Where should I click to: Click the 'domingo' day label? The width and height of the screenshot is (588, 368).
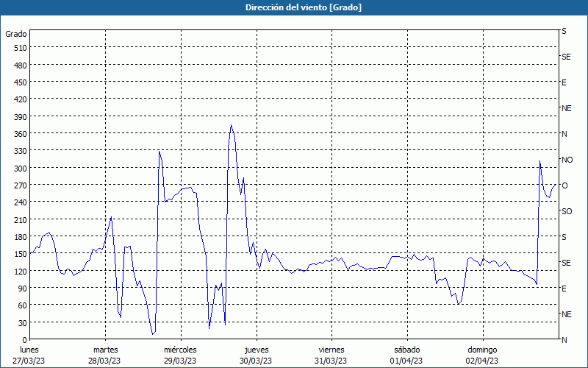pyautogui.click(x=483, y=350)
